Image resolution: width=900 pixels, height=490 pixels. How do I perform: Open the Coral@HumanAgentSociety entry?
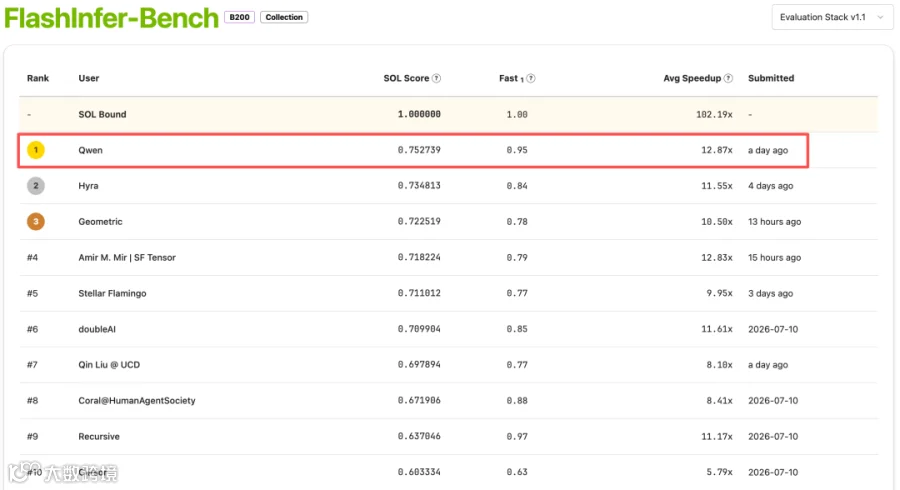(137, 400)
